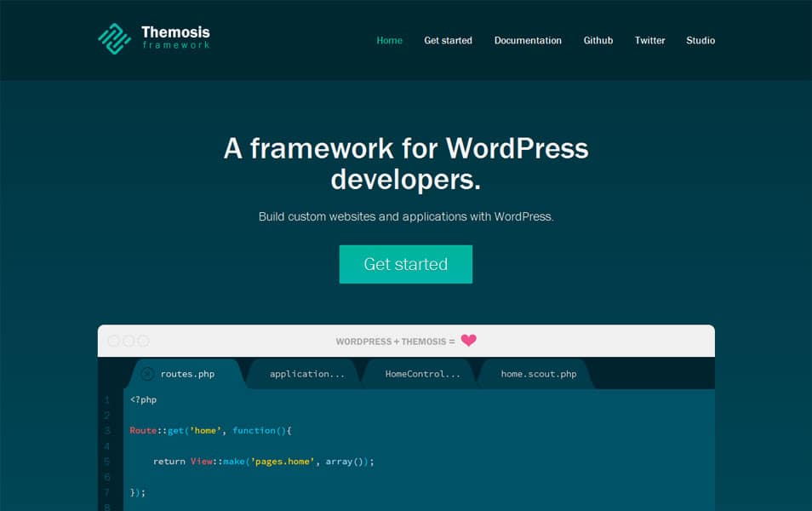This screenshot has height=511, width=812.
Task: Click the 'WORDPRESS + THEMOSIS =' title text
Action: click(x=395, y=342)
